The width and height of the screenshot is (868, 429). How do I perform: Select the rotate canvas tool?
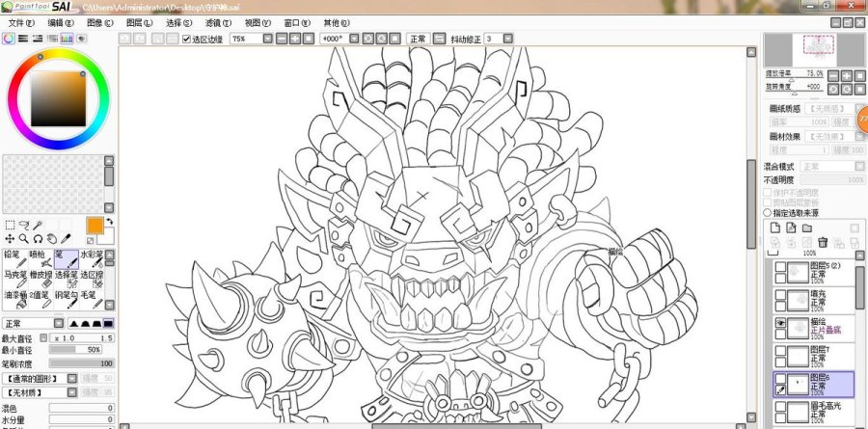click(x=38, y=238)
